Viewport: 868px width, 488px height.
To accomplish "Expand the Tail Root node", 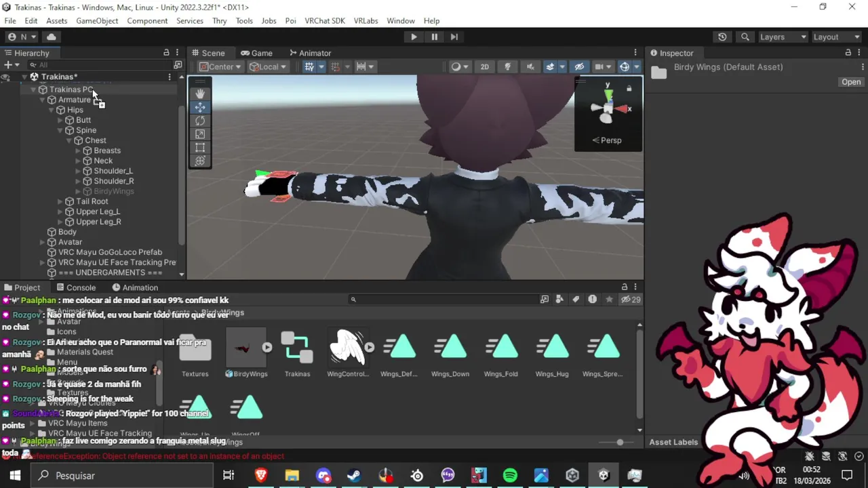I will 60,201.
